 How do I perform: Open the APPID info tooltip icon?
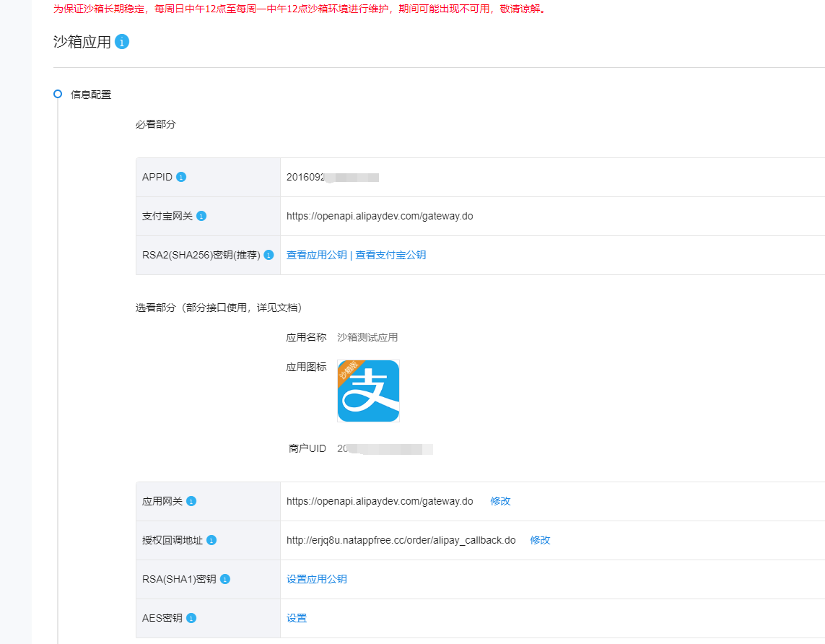click(x=181, y=176)
